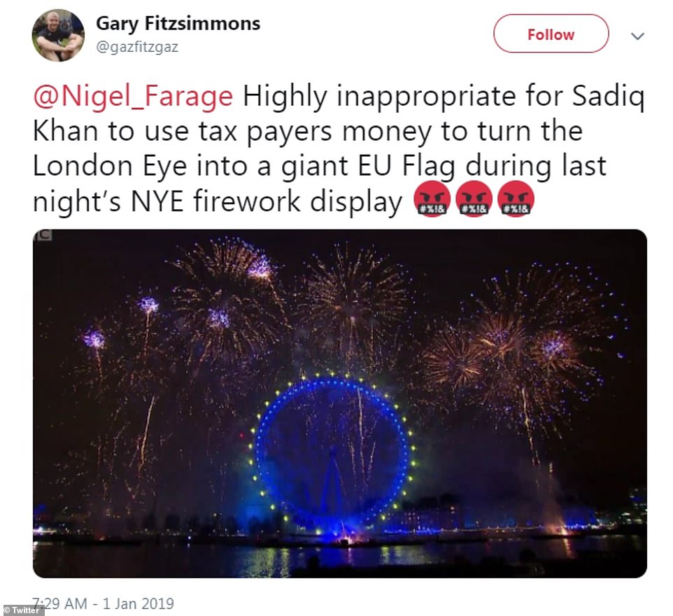Click the words NYE firework display
This screenshot has height=616, width=673.
[x=267, y=200]
